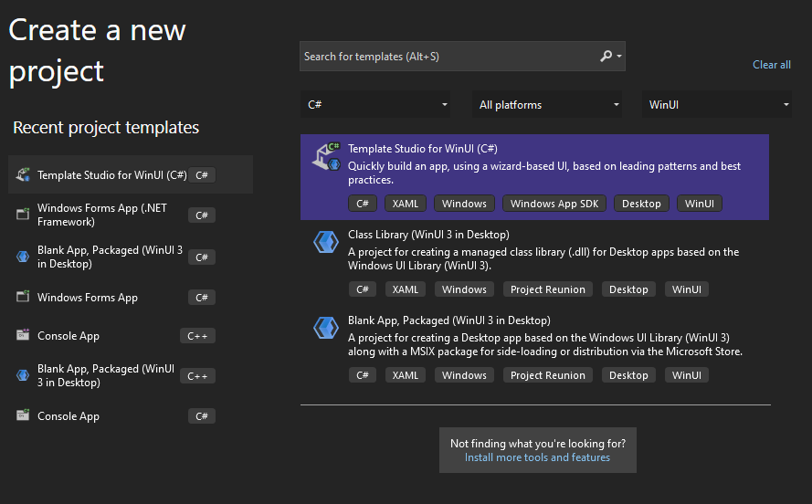Image resolution: width=812 pixels, height=504 pixels.
Task: Click the Class Library (WinUI 3) result icon
Action: pos(326,242)
